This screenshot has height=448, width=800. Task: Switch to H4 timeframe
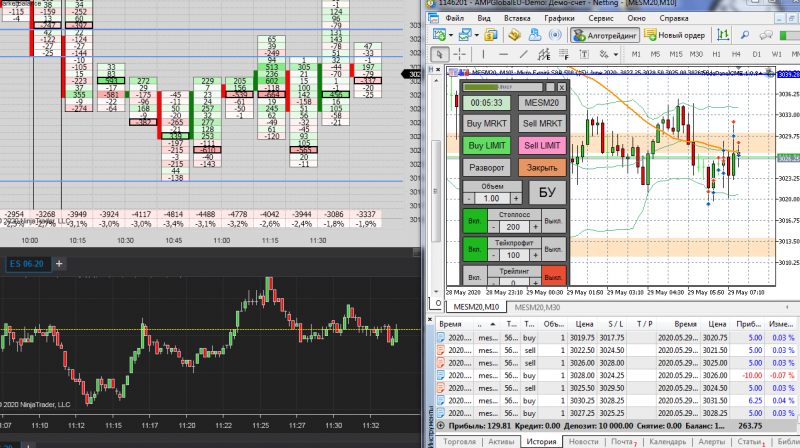coord(736,54)
